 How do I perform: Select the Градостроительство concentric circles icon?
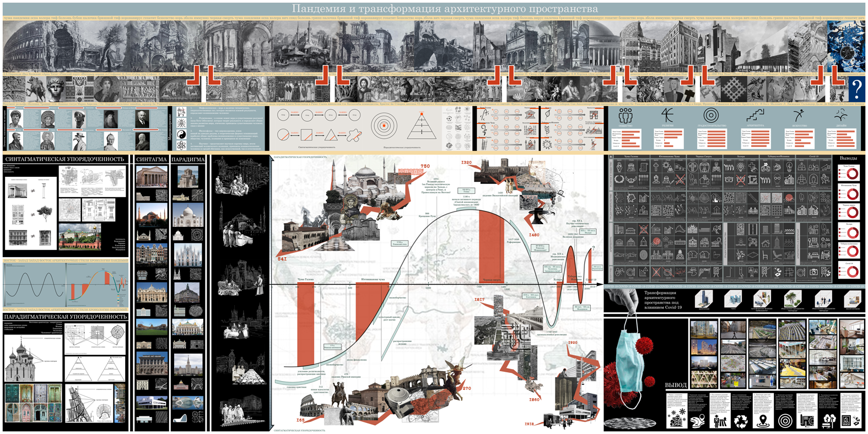pos(711,116)
